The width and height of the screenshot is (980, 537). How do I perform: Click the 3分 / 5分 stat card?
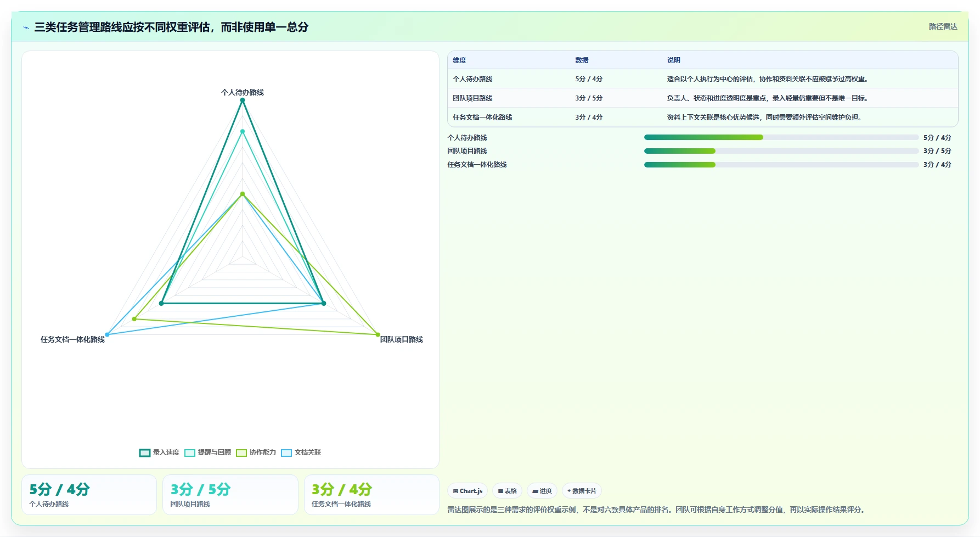pyautogui.click(x=230, y=495)
